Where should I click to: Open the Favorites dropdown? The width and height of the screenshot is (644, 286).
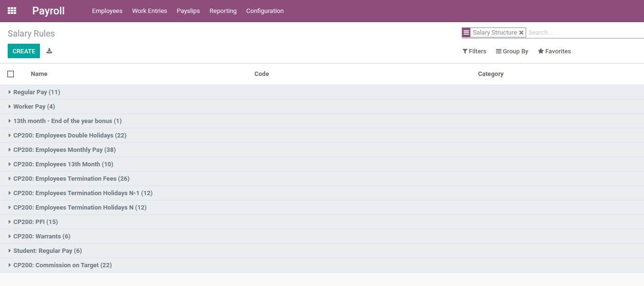(x=555, y=51)
